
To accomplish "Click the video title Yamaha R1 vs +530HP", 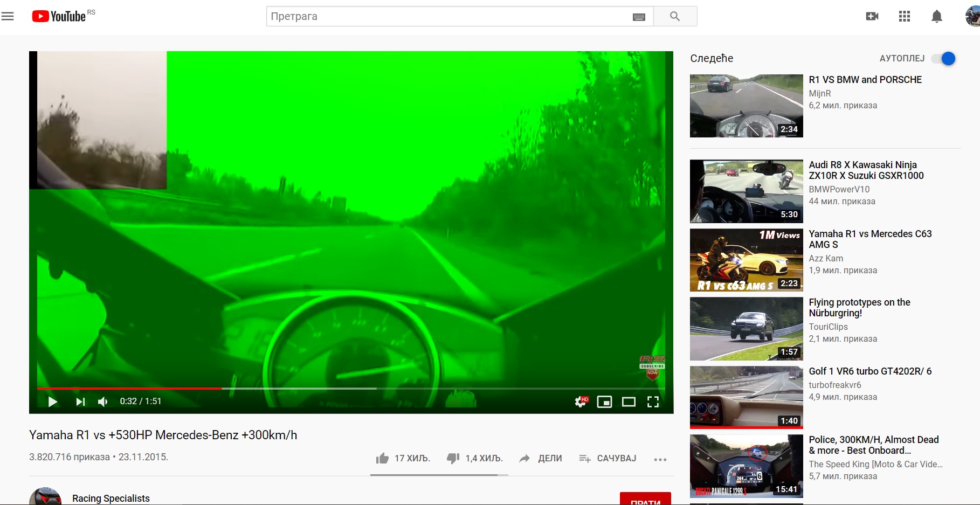I will click(163, 435).
